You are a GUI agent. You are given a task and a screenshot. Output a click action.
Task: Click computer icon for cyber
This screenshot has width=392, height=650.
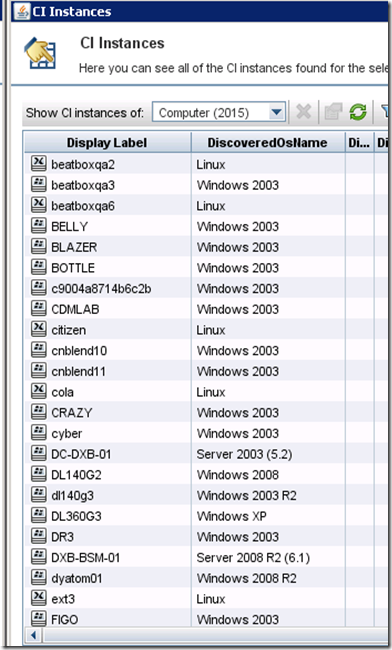(39, 433)
